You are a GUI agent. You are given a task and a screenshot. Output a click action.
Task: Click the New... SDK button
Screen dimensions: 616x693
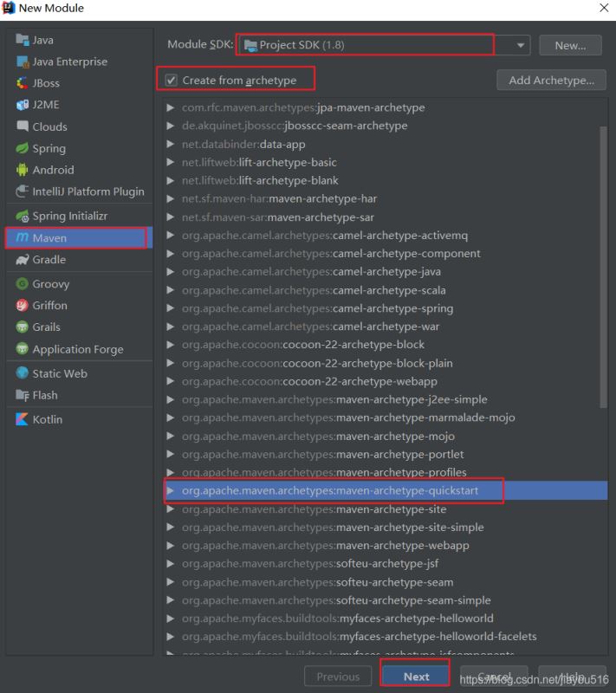570,45
